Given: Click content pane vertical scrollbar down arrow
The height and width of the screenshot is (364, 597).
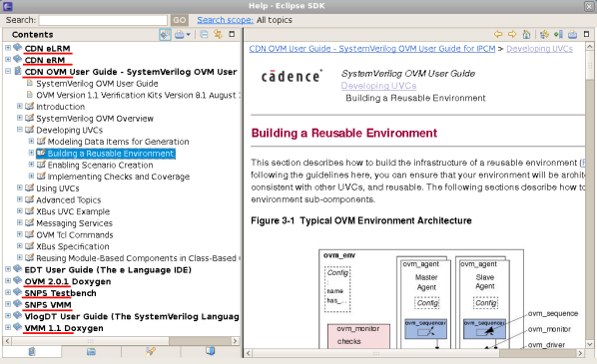Looking at the screenshot, I should [589, 344].
